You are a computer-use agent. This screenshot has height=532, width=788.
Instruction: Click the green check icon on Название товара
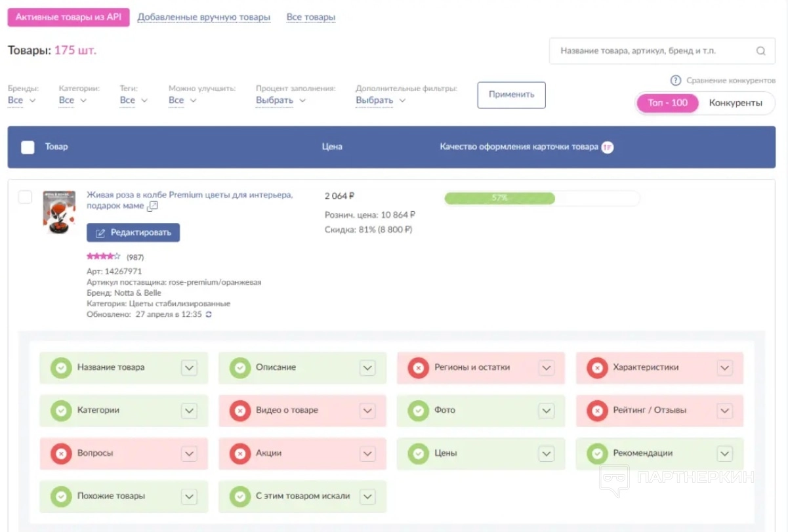click(x=61, y=368)
